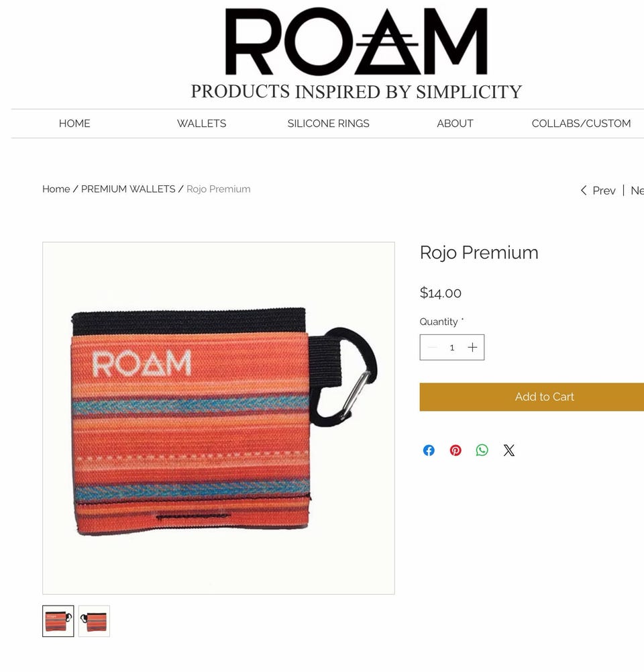Share product on X icon
This screenshot has width=644, height=672.
coord(509,450)
